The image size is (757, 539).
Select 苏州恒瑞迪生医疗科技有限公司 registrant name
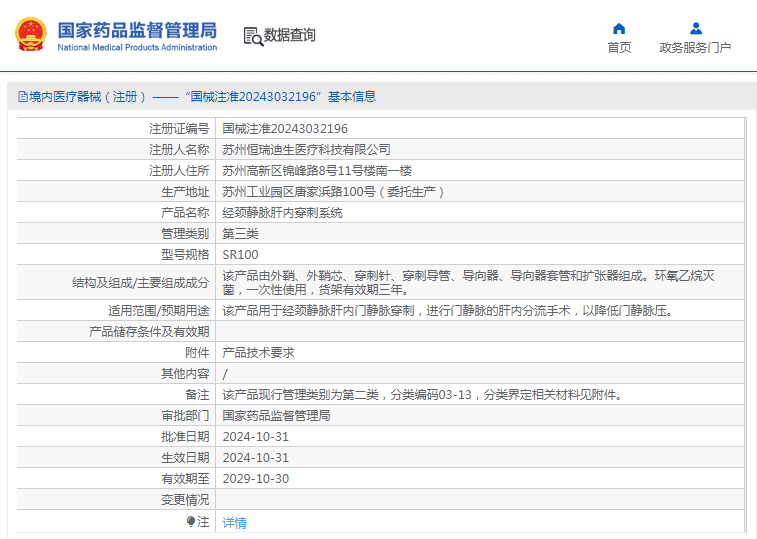click(x=306, y=150)
